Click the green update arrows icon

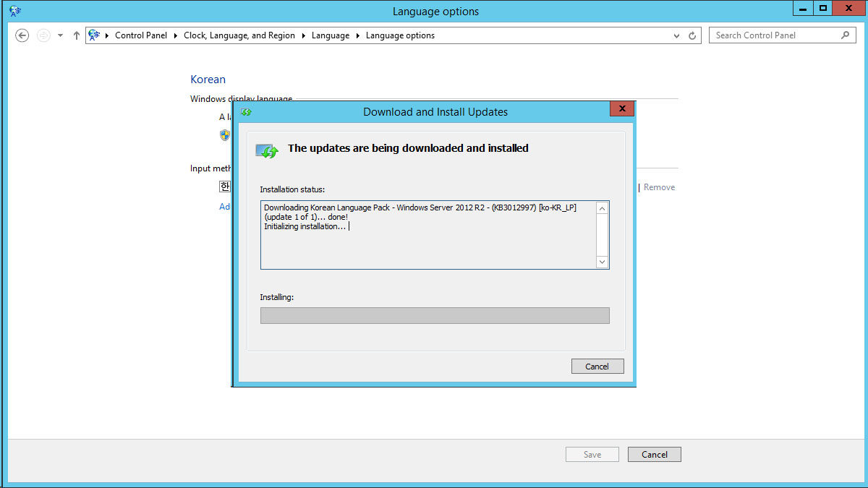[x=267, y=150]
